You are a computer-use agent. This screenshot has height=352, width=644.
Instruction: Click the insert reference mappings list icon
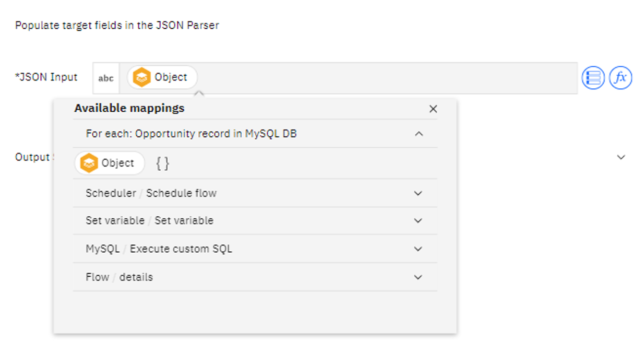593,78
